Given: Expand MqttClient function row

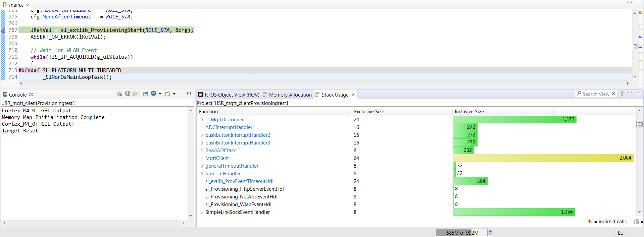Looking at the screenshot, I should point(202,158).
